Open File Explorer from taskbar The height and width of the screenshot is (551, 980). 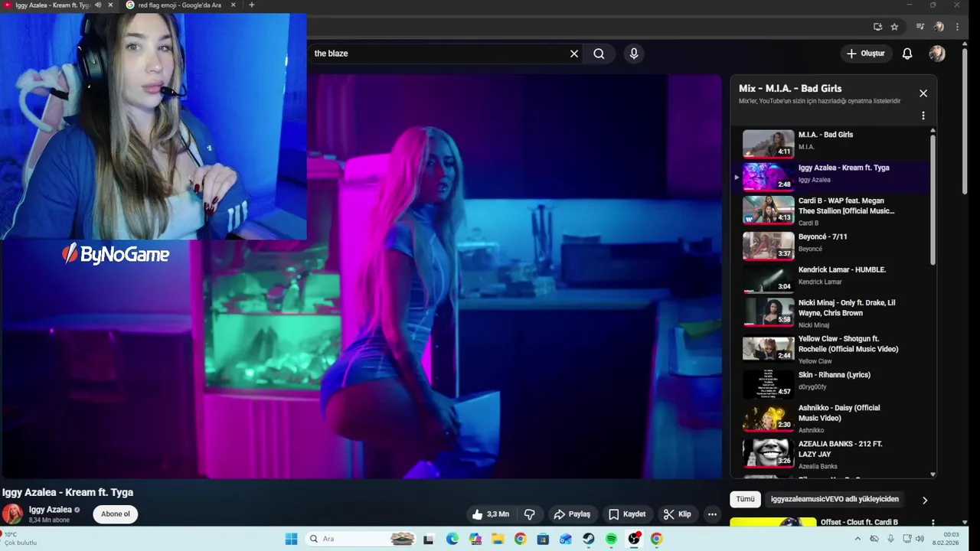[498, 539]
